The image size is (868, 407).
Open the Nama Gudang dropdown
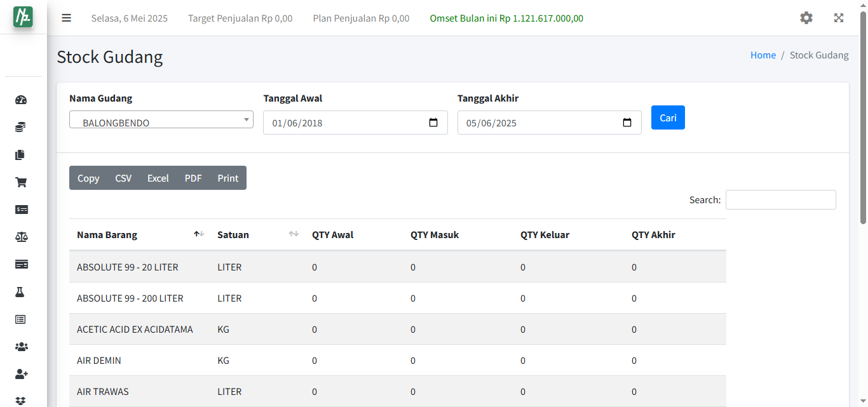click(x=161, y=120)
